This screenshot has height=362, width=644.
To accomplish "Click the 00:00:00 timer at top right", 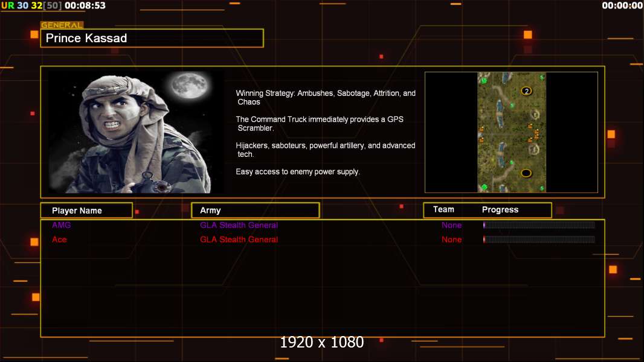I will tap(622, 6).
